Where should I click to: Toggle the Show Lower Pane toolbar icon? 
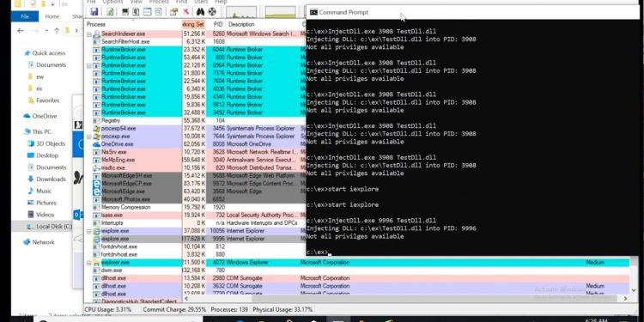click(x=148, y=11)
